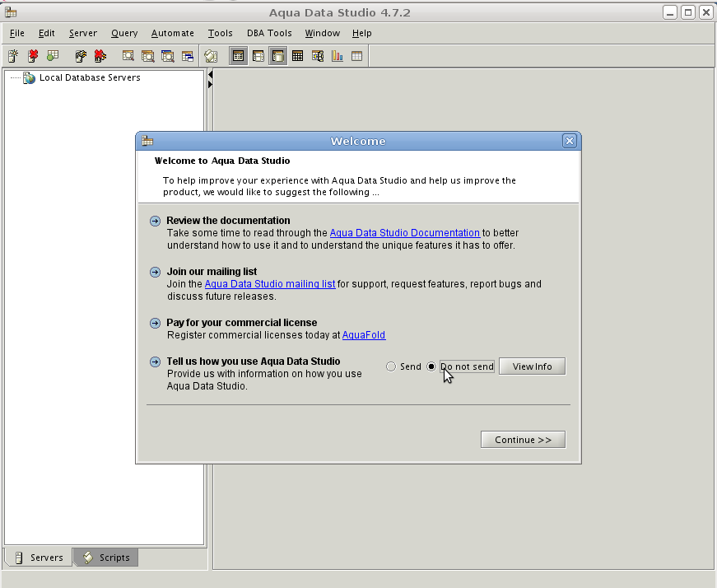Click the blue-titled magnifier window toolbar icon
Viewport: 717px width, 588px height.
168,56
